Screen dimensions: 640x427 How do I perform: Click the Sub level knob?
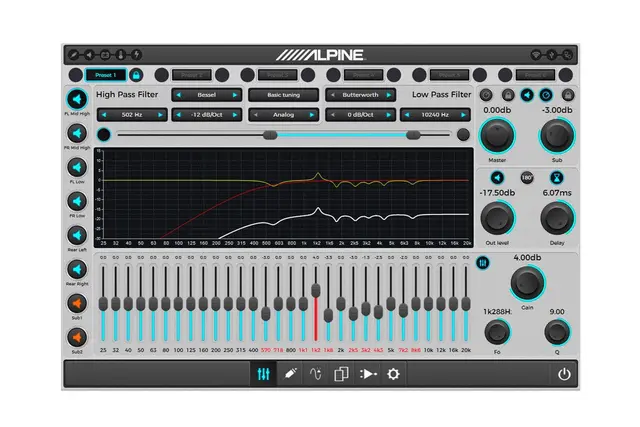tap(557, 136)
